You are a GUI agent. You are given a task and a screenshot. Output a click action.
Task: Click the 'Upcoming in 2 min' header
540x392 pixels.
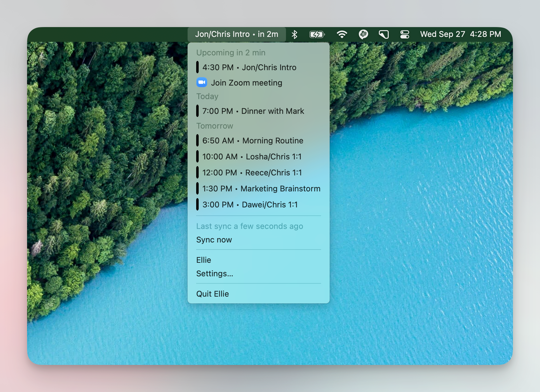231,53
